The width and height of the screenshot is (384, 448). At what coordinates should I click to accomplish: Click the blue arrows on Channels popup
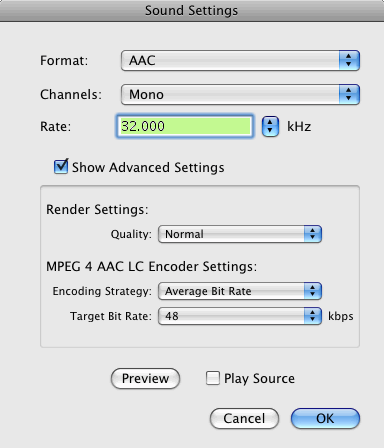(349, 94)
